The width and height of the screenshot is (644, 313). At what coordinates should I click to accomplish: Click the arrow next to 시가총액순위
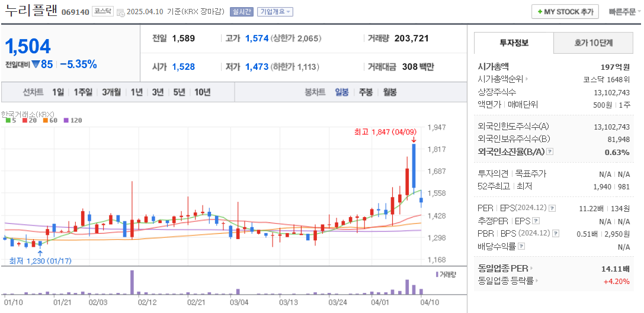pyautogui.click(x=526, y=79)
